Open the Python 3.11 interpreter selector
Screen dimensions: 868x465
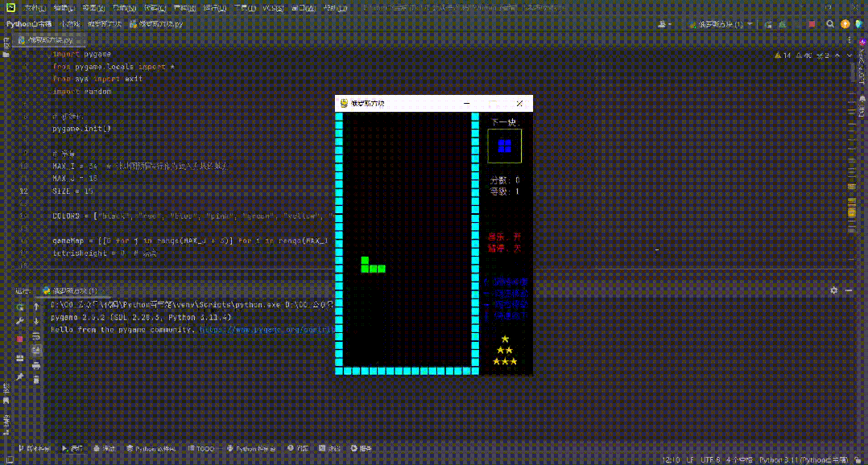tap(804, 460)
